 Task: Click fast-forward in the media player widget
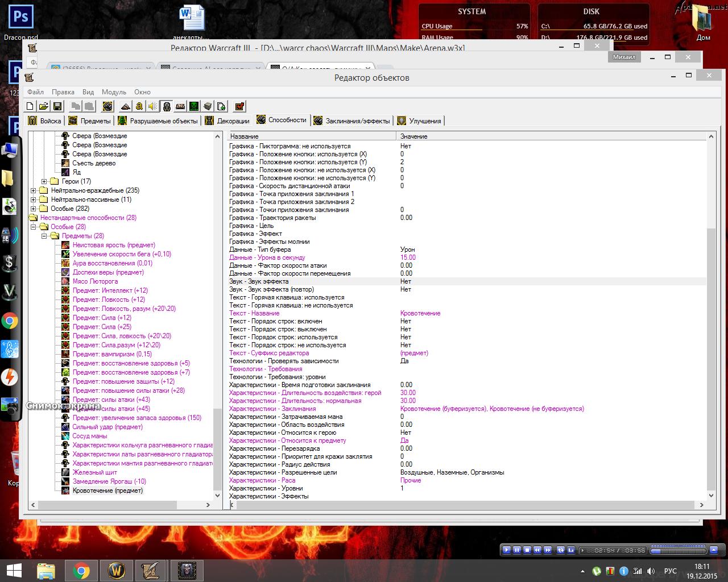pos(548,550)
